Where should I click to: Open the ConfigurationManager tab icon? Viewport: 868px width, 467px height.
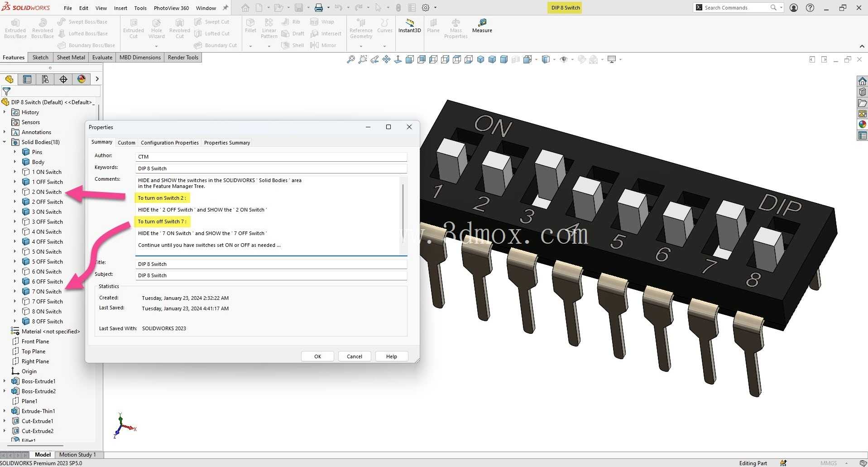click(45, 79)
